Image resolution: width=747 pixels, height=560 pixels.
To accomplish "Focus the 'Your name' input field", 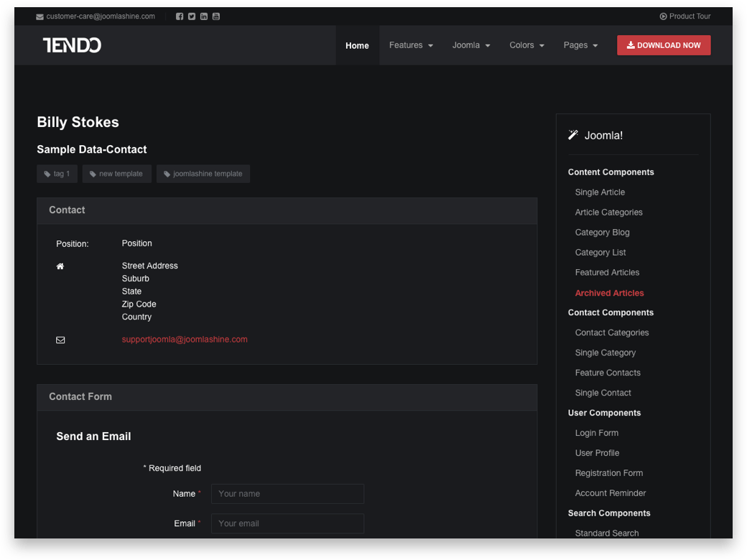I will (x=288, y=494).
